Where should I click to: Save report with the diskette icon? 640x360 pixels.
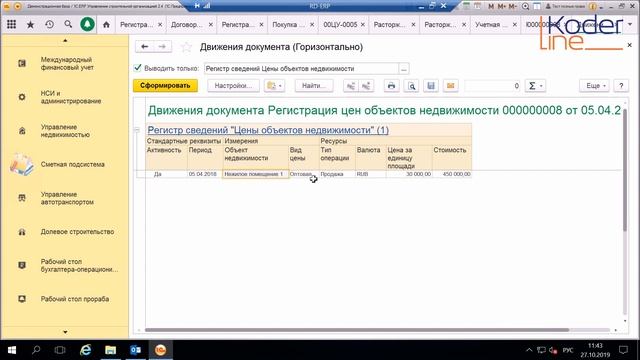click(431, 86)
